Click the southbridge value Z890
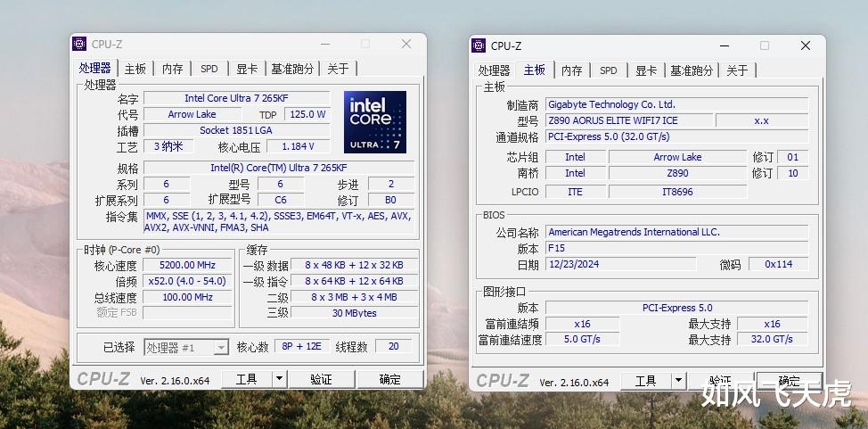 677,173
